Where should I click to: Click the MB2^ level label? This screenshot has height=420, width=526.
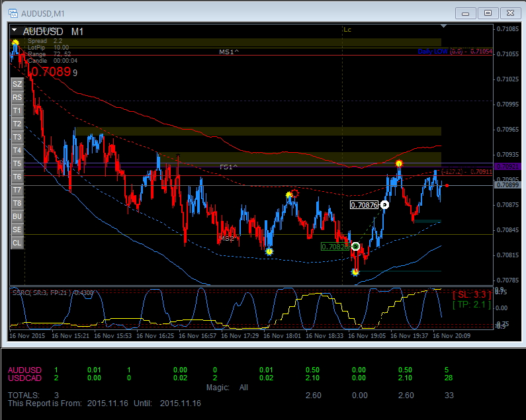(x=228, y=238)
